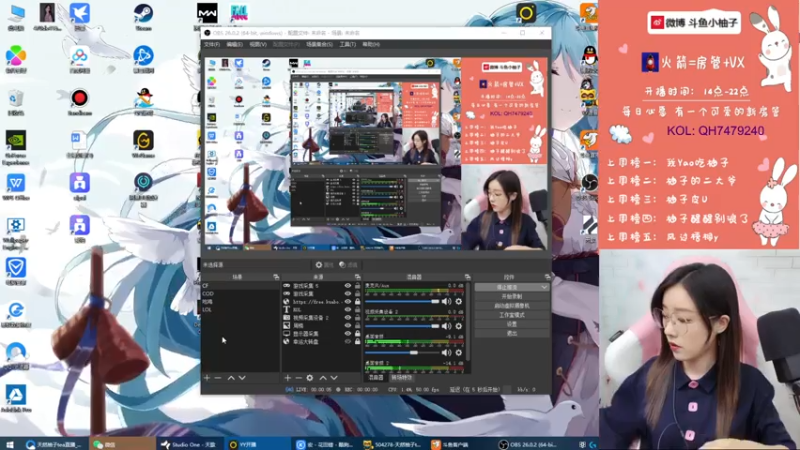This screenshot has height=450, width=800.
Task: Click the audio mixer vertical scrollbar
Action: [x=468, y=324]
